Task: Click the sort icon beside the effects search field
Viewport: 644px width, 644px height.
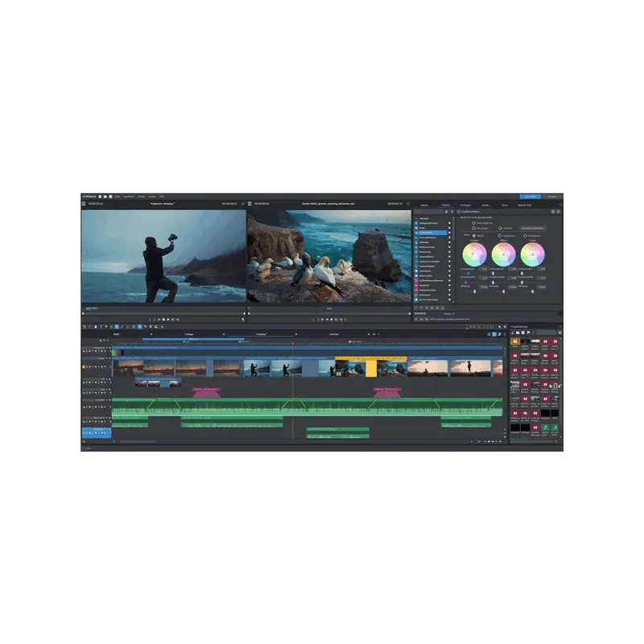Action: [x=447, y=212]
